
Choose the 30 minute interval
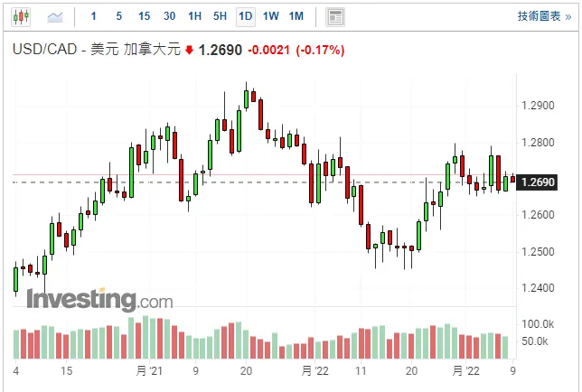point(169,16)
